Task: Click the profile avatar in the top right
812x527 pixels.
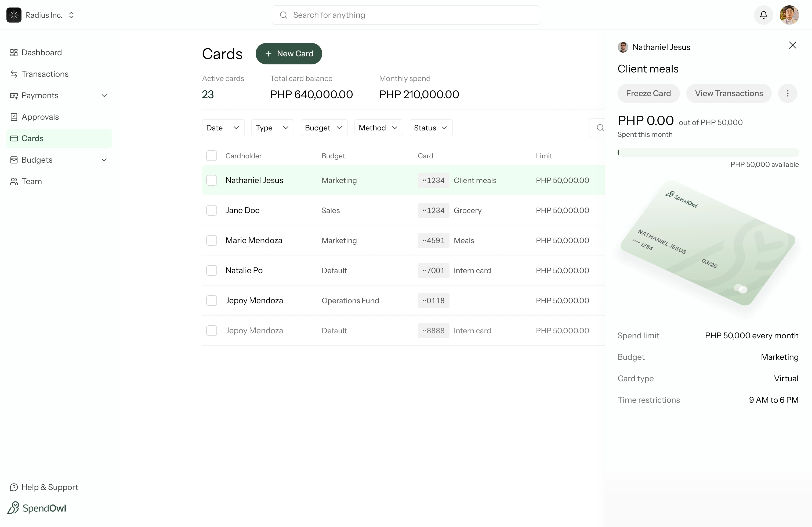Action: (x=790, y=15)
